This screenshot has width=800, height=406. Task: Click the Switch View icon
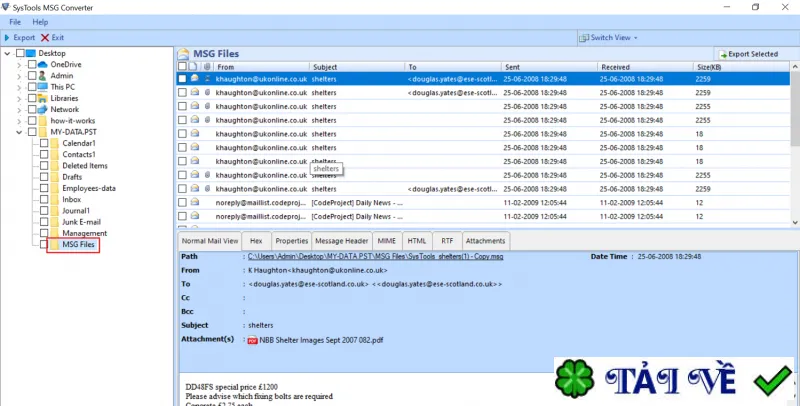click(x=584, y=38)
